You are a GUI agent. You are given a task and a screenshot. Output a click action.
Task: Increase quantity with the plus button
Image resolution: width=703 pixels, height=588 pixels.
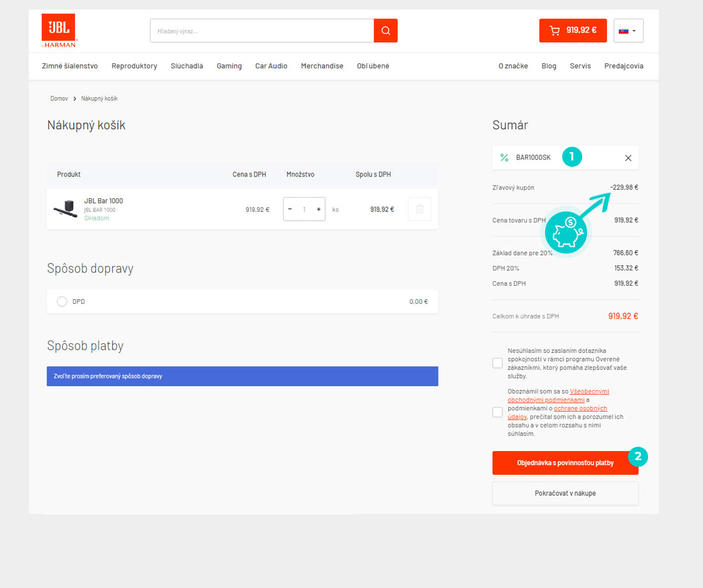[x=319, y=209]
